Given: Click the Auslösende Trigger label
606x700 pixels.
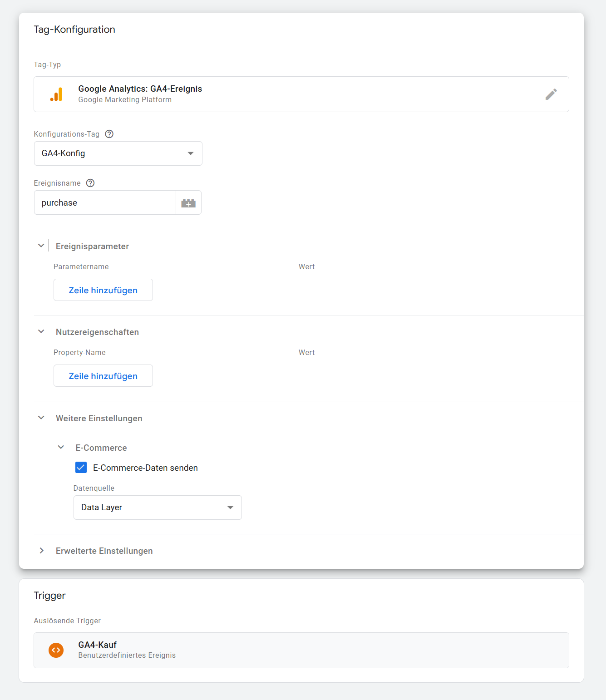Looking at the screenshot, I should coord(67,621).
